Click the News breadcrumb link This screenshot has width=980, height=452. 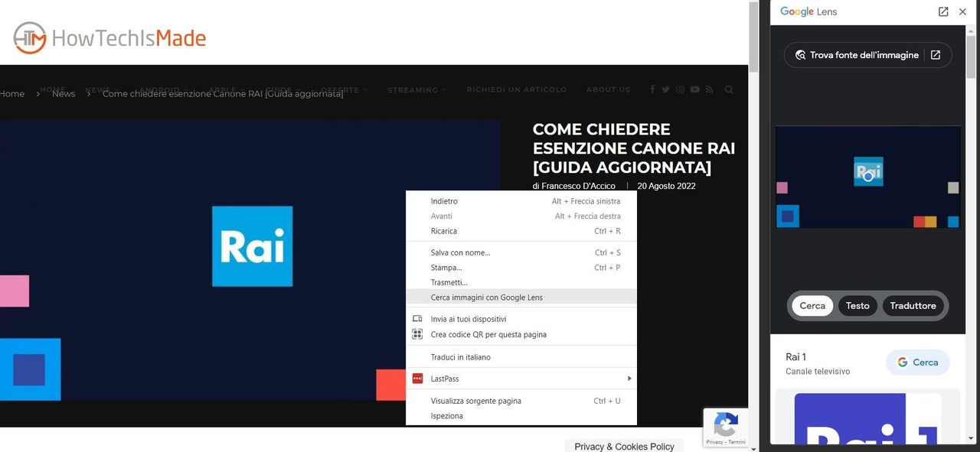(x=64, y=93)
